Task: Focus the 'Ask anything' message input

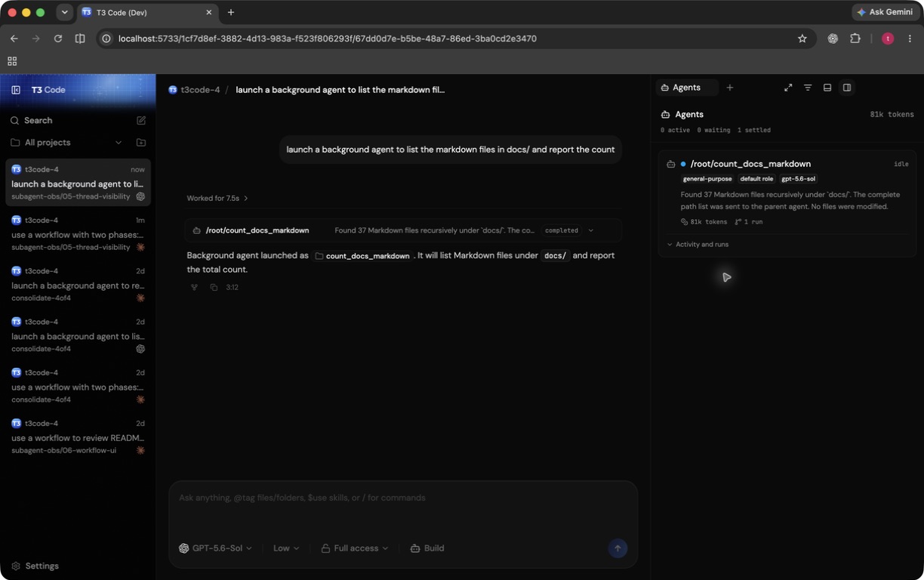Action: pyautogui.click(x=403, y=498)
